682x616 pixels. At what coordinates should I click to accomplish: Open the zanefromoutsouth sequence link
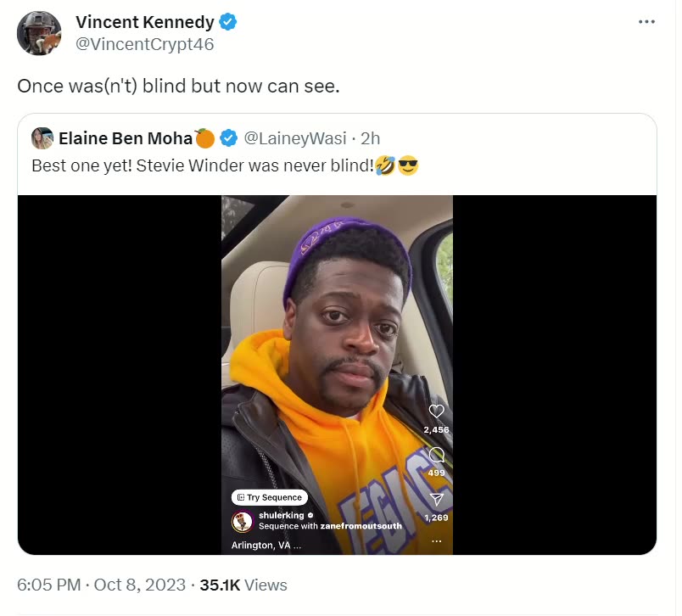[x=355, y=526]
